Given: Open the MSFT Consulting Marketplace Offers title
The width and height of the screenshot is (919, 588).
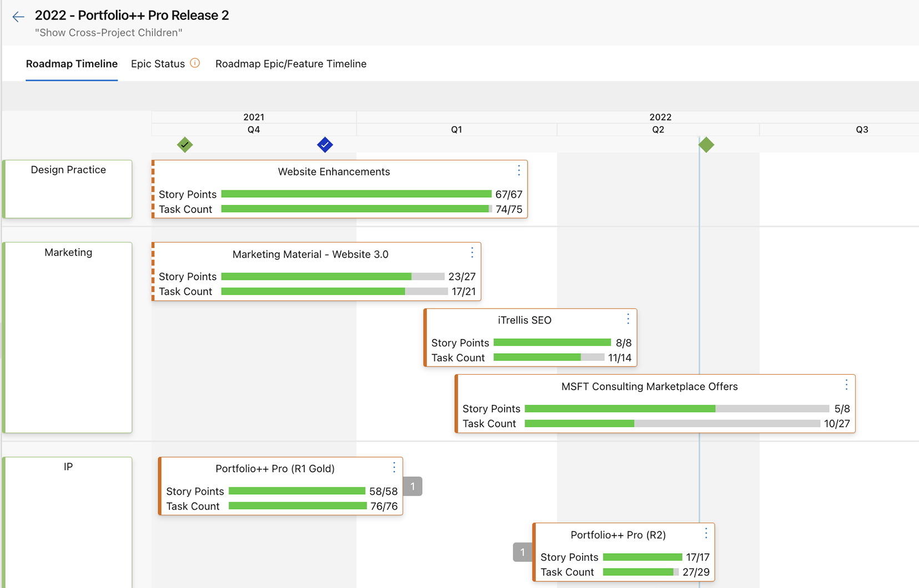Looking at the screenshot, I should [650, 386].
